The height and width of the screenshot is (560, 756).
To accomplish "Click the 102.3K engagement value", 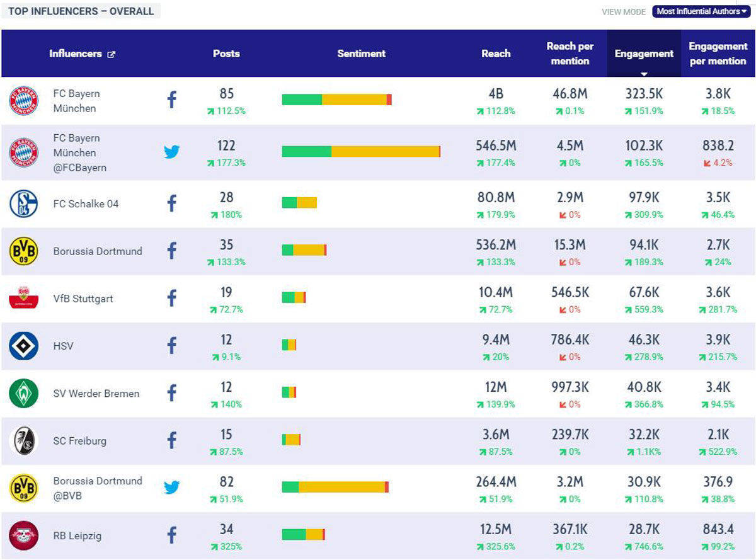I will [x=644, y=146].
